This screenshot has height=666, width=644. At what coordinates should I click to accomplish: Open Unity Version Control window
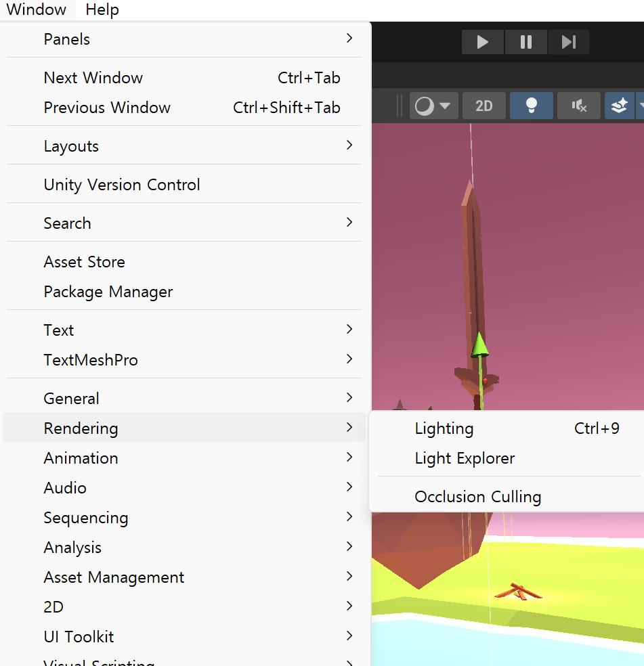(184, 185)
